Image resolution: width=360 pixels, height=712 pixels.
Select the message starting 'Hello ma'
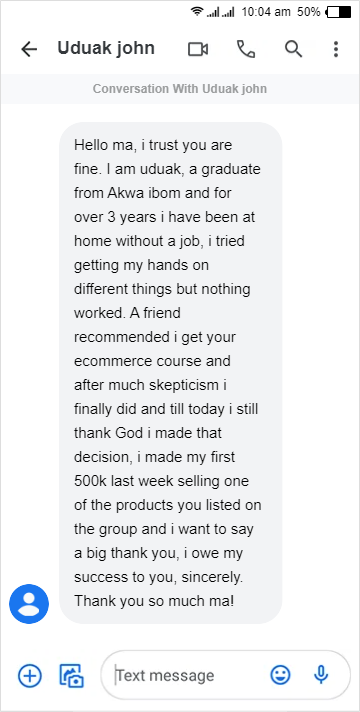click(x=171, y=372)
